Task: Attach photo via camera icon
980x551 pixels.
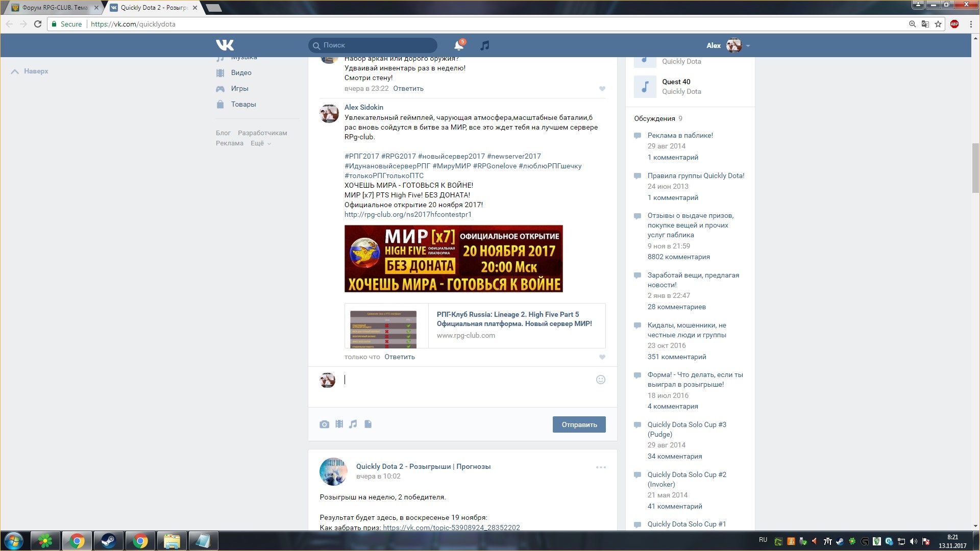Action: (x=324, y=424)
